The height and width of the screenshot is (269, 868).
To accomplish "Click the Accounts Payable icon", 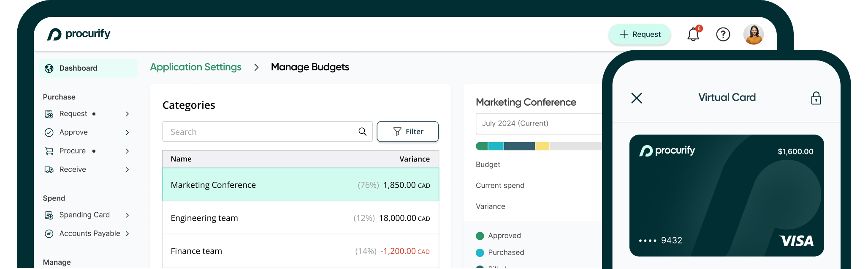I will point(49,233).
